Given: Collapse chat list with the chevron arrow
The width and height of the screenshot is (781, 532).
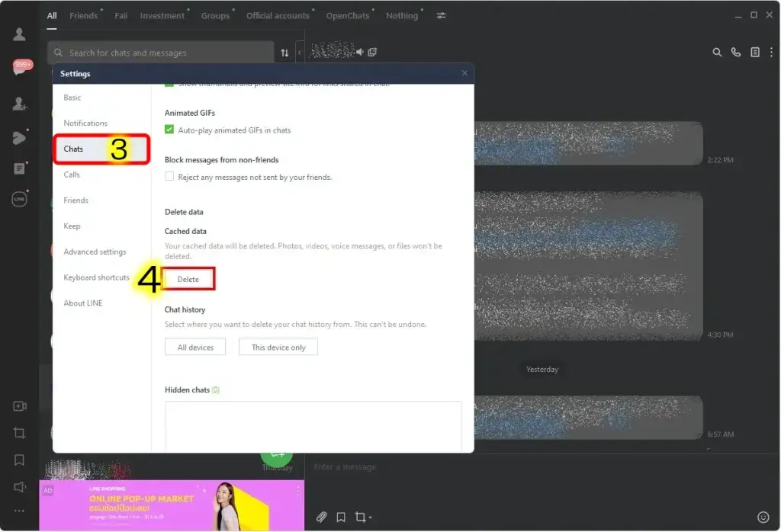Looking at the screenshot, I should coord(299,53).
